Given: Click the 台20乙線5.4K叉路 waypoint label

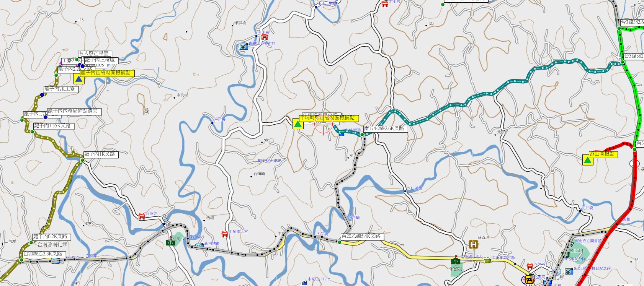Looking at the screenshot, I should 362,237.
